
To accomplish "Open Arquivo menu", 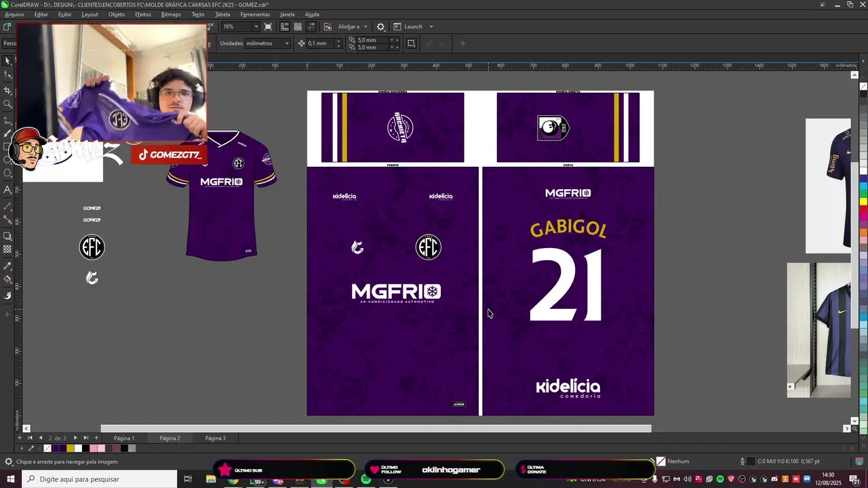I will 14,14.
